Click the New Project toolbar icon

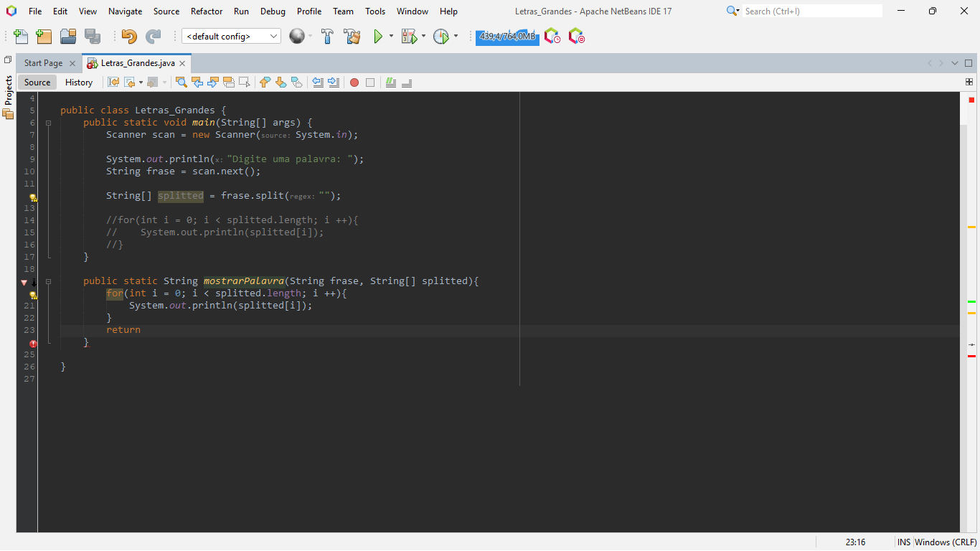[x=44, y=37]
